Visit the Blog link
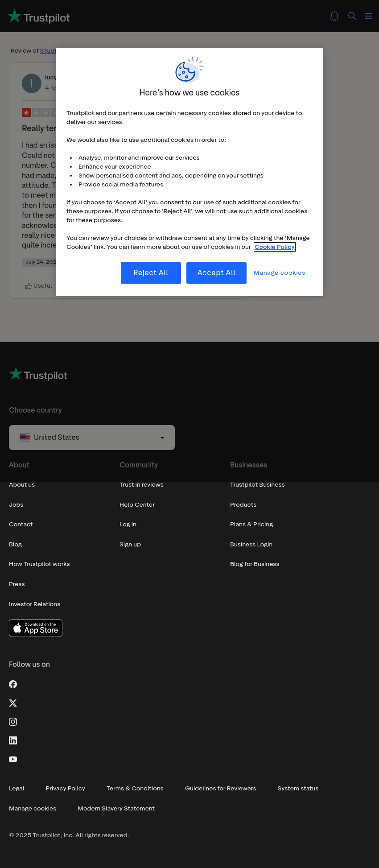The image size is (379, 868). pos(16,545)
